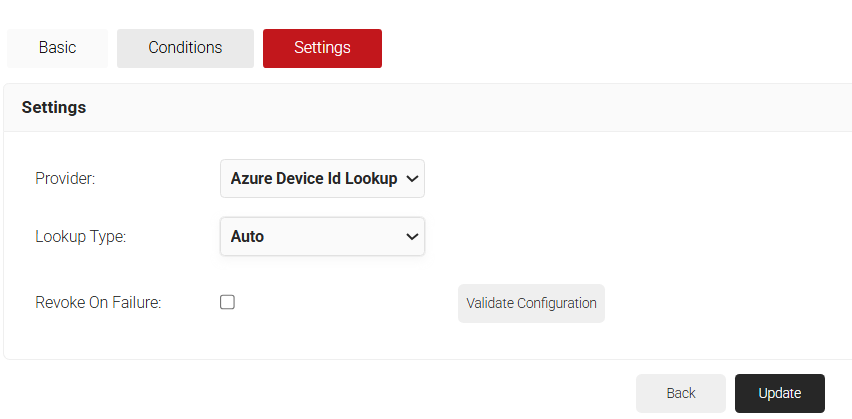Click the blank space left of Back button

click(x=400, y=393)
